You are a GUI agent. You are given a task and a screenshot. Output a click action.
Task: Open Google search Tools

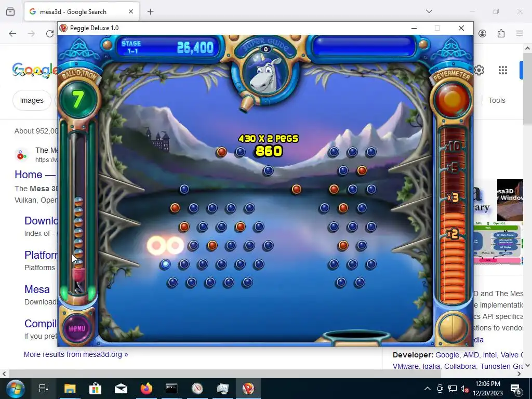point(497,100)
